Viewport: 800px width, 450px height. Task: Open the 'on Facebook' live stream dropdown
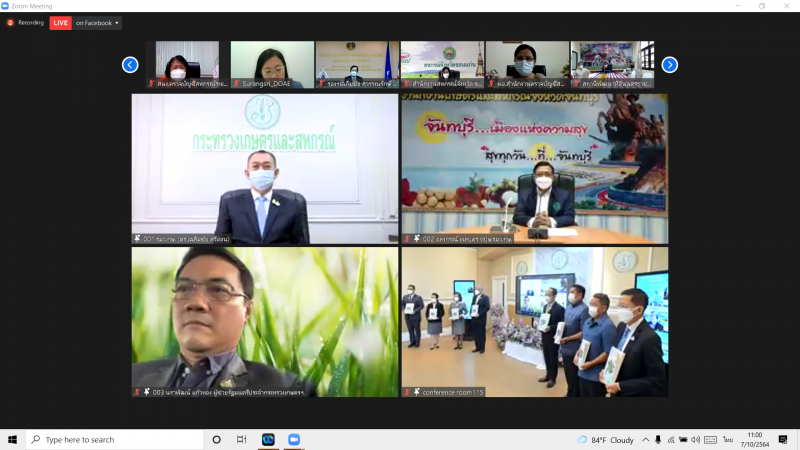[97, 23]
